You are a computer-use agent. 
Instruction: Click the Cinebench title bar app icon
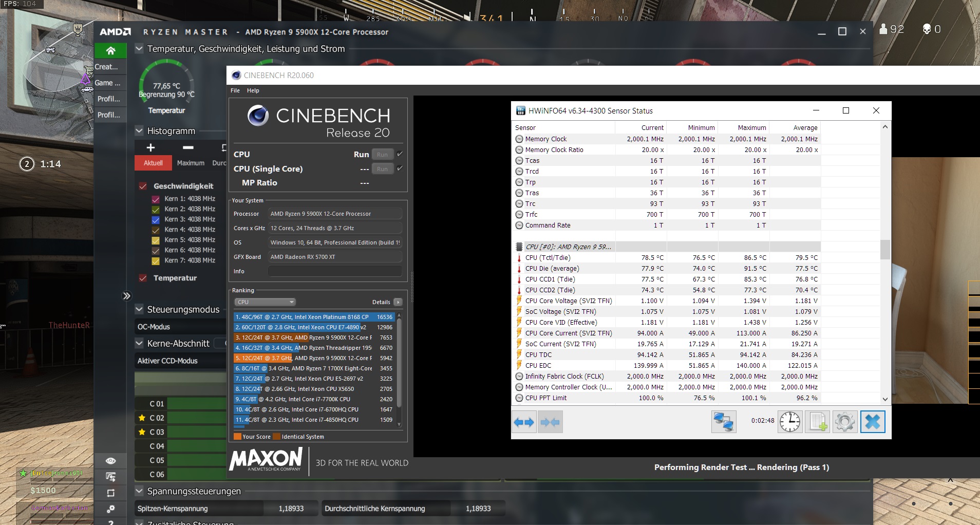(236, 75)
